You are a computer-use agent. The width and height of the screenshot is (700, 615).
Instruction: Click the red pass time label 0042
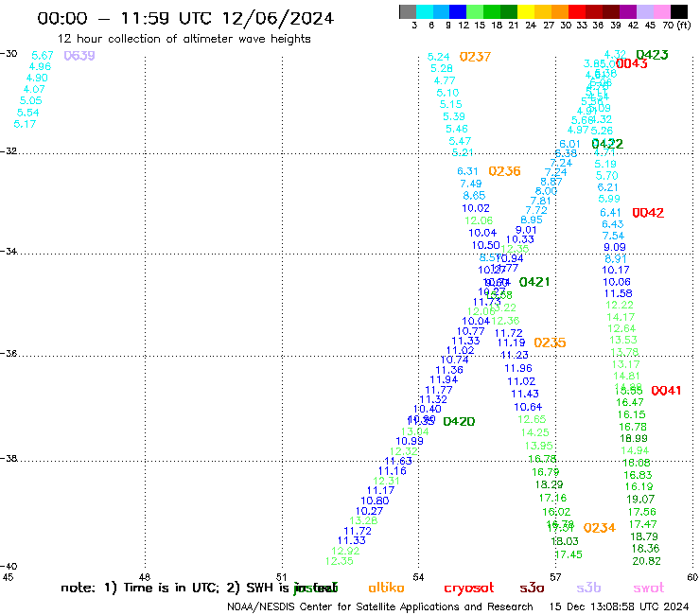(648, 213)
